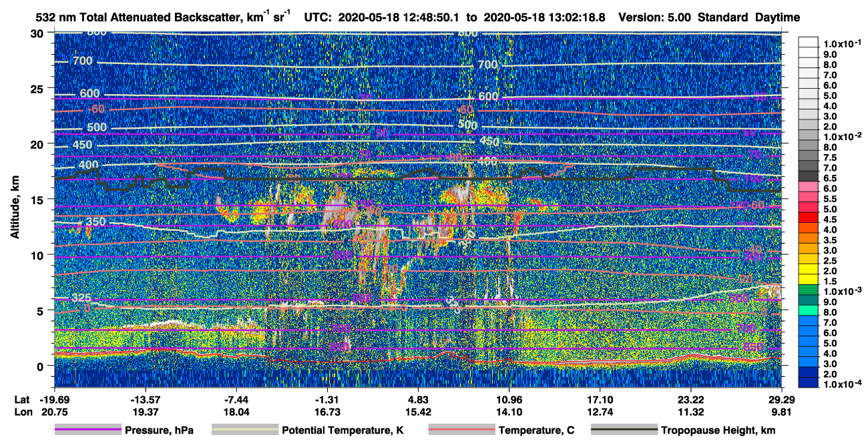This screenshot has width=868, height=445.
Task: Click the 350 potential temperature contour label
Action: (95, 222)
